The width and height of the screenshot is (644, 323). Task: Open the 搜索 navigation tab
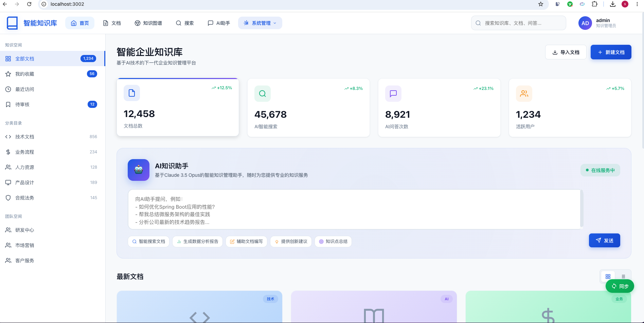pyautogui.click(x=185, y=23)
